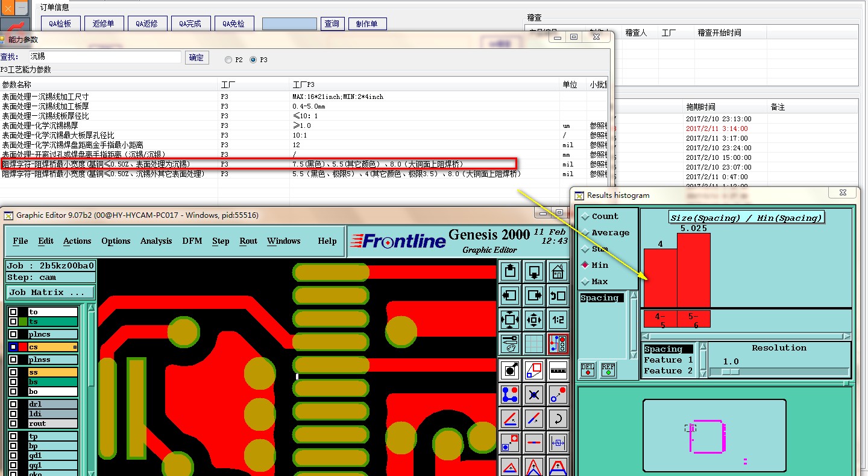
Task: Toggle the 'drl' layer checkbox
Action: point(13,404)
